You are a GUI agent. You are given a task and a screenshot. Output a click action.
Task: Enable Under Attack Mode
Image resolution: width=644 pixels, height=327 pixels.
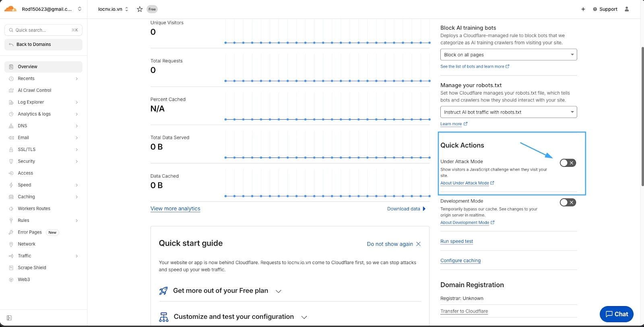pyautogui.click(x=568, y=163)
